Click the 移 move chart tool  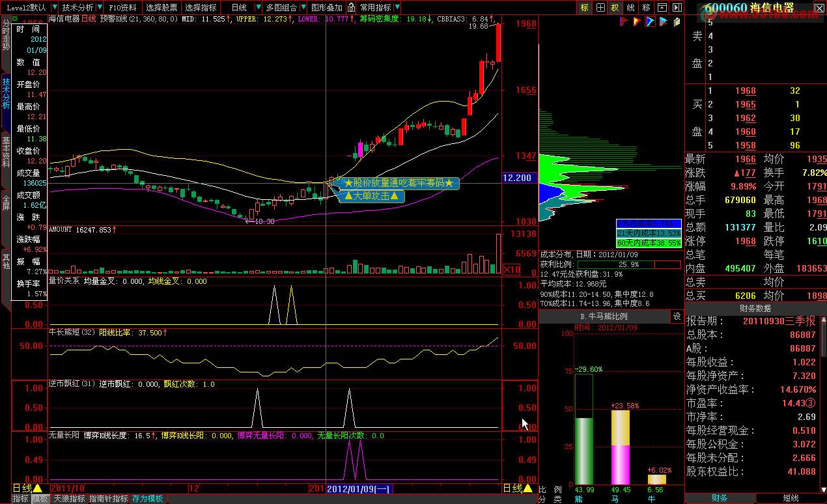(646, 8)
